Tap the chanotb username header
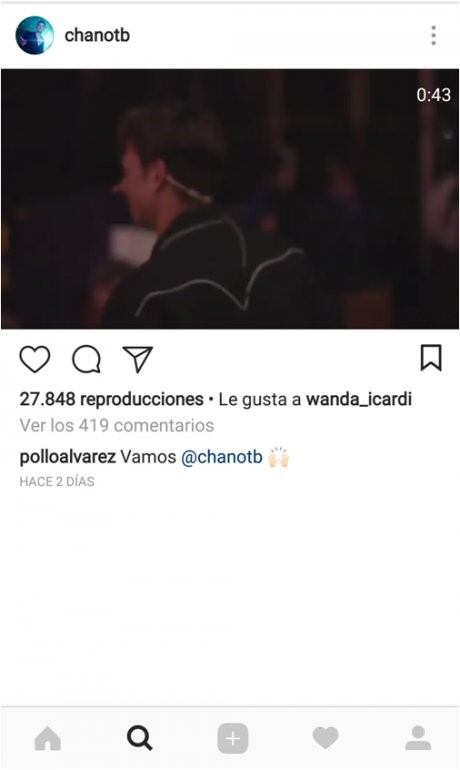This screenshot has height=770, width=460. click(x=97, y=35)
